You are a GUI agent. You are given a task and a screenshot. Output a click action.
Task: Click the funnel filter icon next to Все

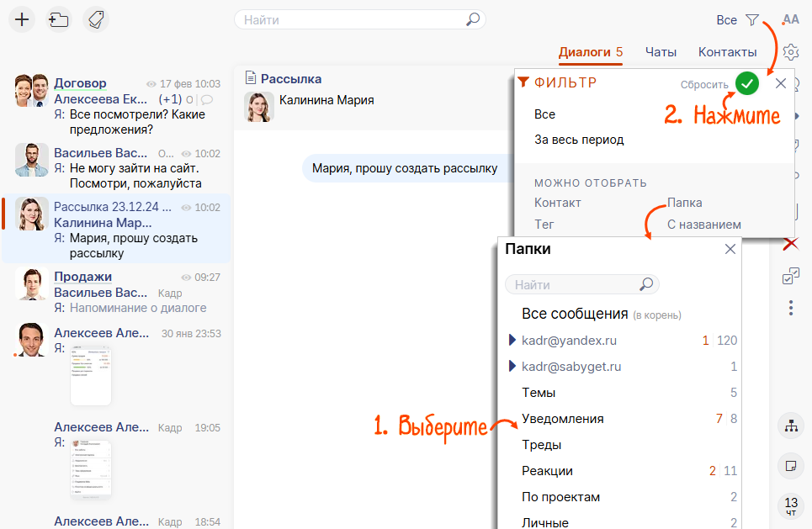pos(752,19)
